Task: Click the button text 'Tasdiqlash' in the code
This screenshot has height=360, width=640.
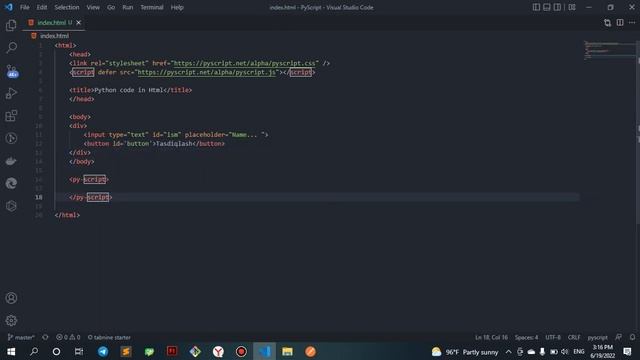Action: (x=174, y=144)
